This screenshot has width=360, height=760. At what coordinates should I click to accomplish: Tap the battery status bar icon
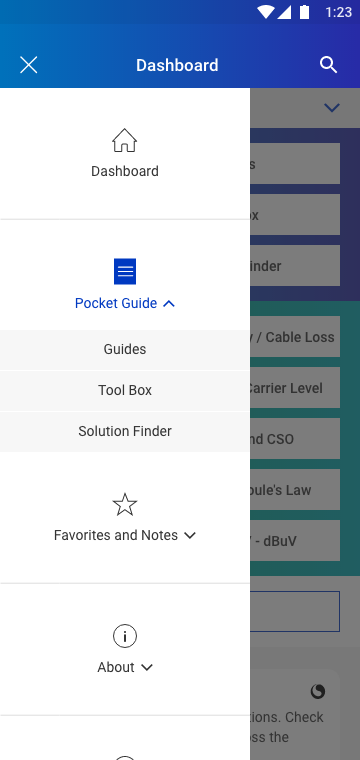click(304, 12)
